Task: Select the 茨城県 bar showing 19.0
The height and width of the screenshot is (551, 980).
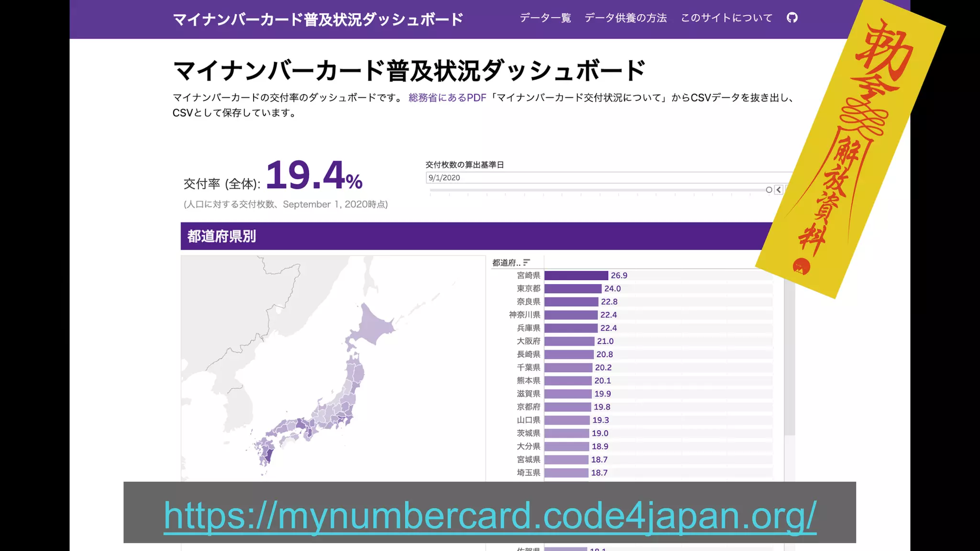Action: 567,433
